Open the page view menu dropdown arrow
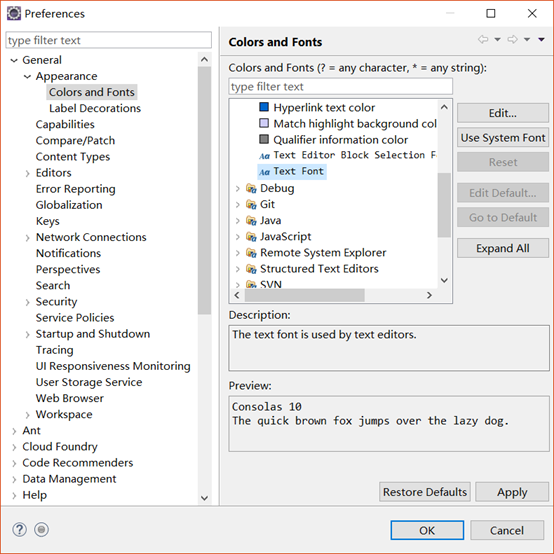 click(541, 39)
